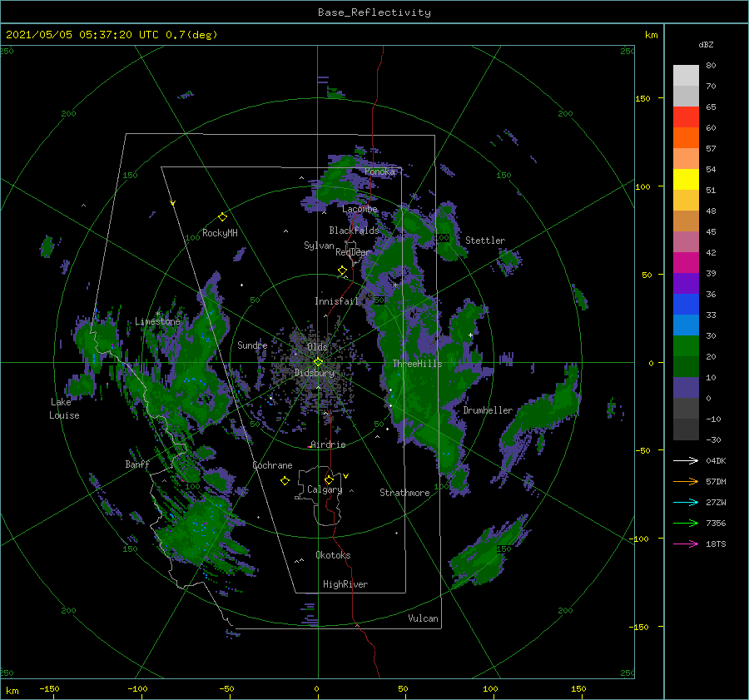
Task: Click the cyan 27ZW arrow in legend
Action: (x=686, y=502)
